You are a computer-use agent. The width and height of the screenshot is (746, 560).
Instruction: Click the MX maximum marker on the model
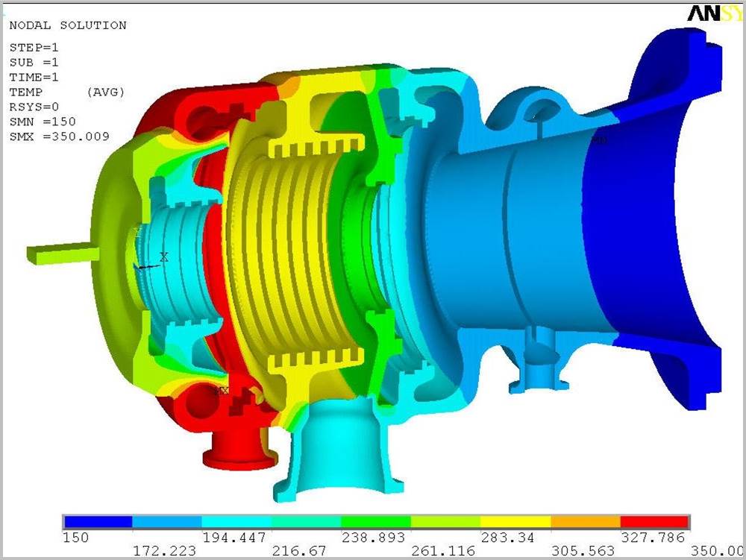pos(221,391)
